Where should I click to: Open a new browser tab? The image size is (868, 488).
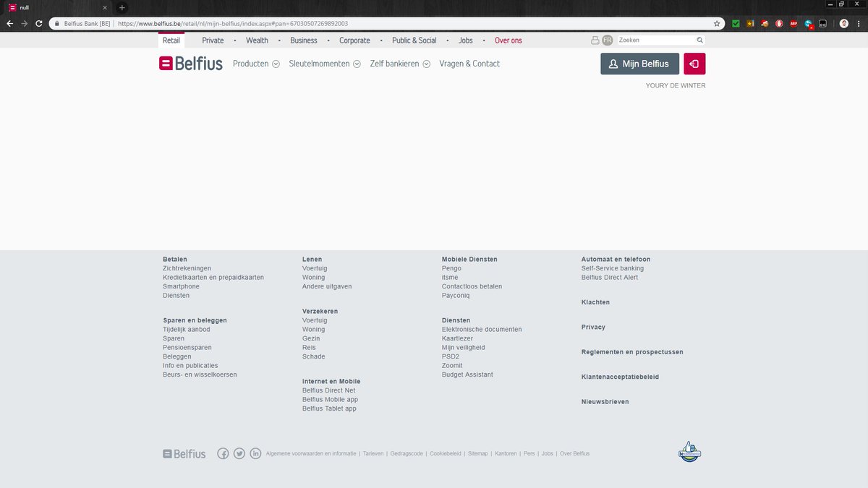[122, 7]
